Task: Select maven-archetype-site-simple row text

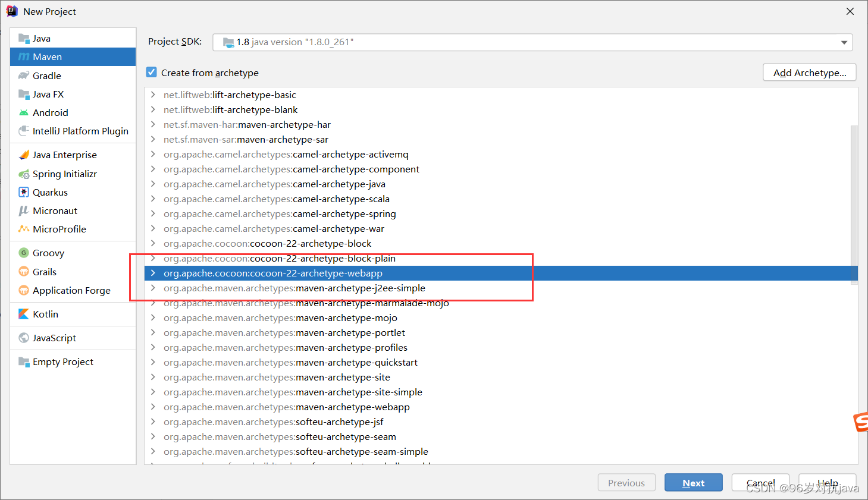Action: (293, 392)
